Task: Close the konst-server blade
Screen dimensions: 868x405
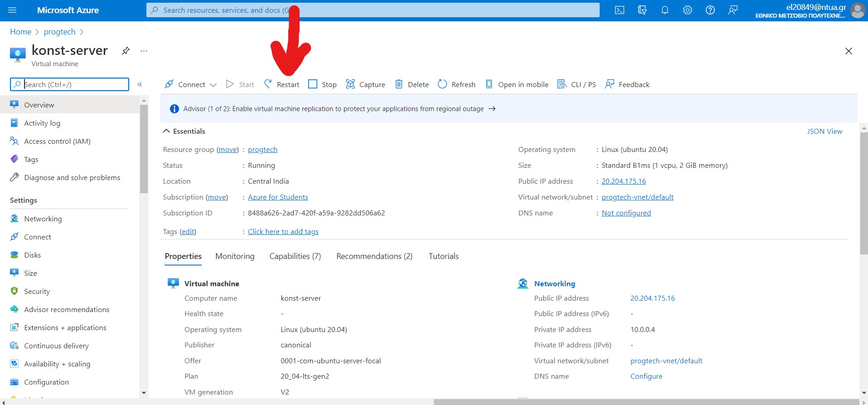Action: click(x=849, y=51)
